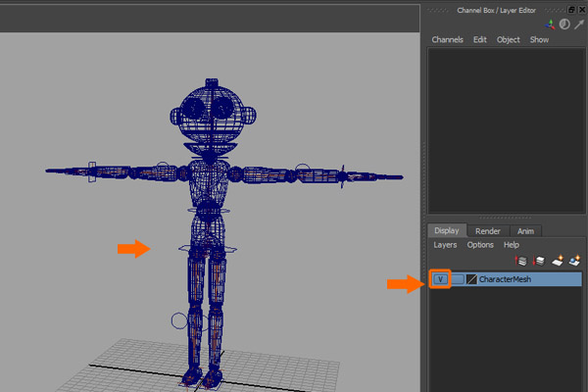Open the Channels menu

447,40
